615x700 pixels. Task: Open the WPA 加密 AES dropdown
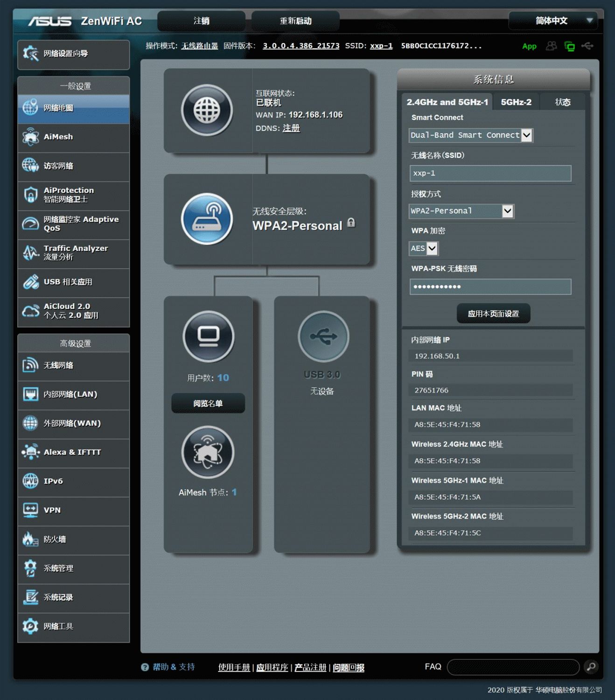pos(424,248)
